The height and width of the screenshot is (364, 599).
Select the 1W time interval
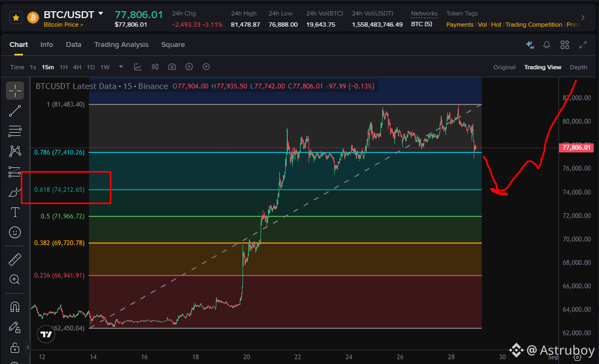coord(104,67)
